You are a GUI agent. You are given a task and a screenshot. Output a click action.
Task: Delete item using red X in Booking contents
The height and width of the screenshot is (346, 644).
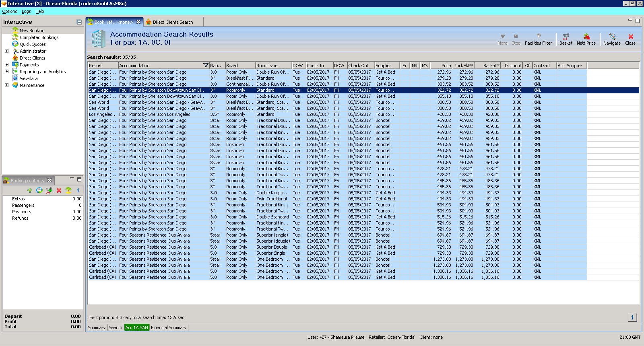coord(59,190)
